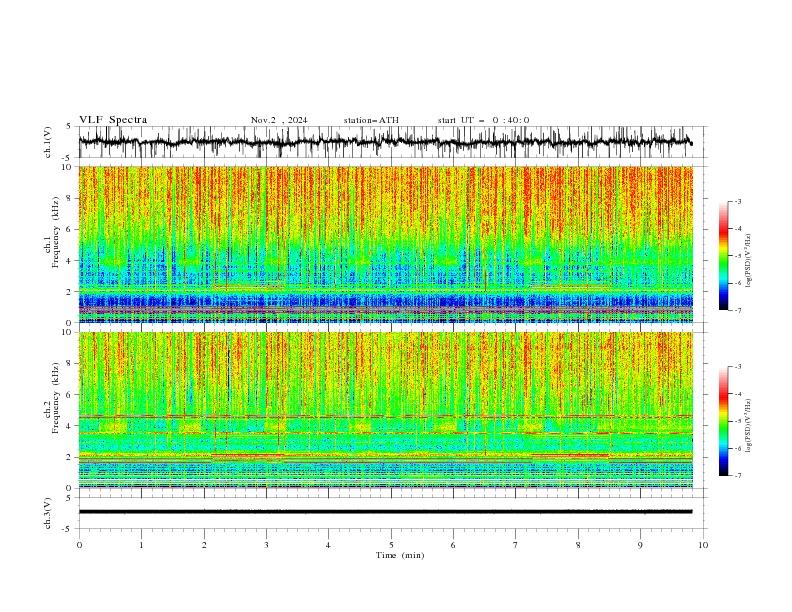
Task: Click inside the ch.2 spectrogram panel
Action: [x=385, y=410]
